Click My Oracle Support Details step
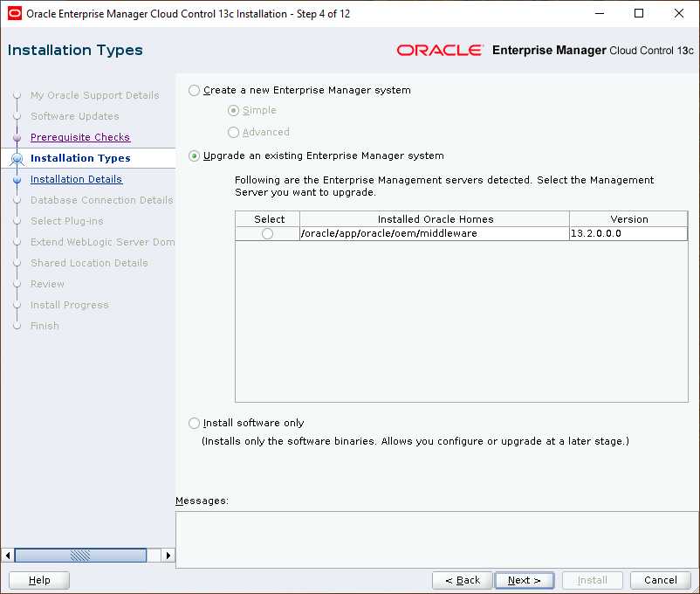The width and height of the screenshot is (700, 594). click(x=94, y=95)
